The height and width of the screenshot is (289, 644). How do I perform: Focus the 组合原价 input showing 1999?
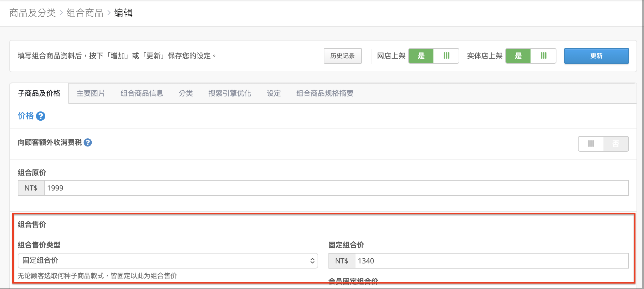tap(336, 188)
